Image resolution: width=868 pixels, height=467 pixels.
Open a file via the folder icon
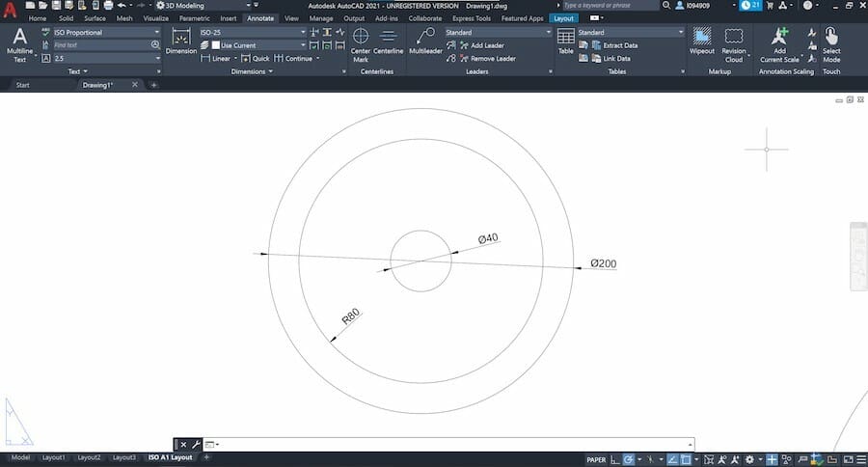point(42,5)
